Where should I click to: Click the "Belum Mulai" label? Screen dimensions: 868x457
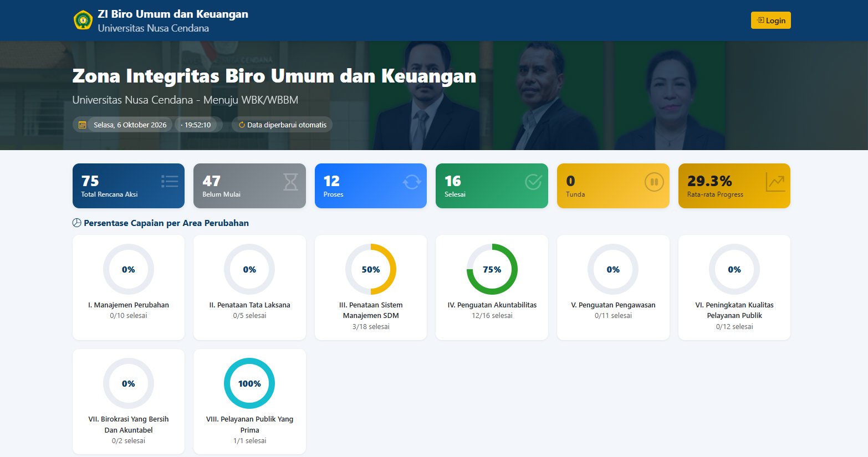221,194
